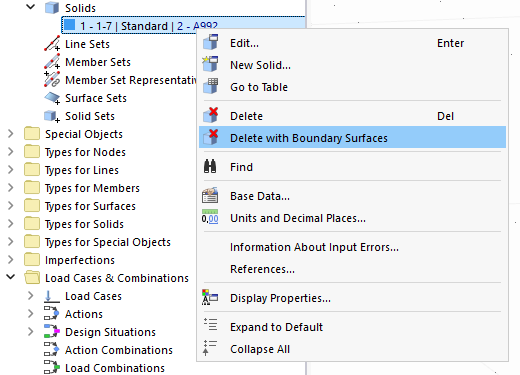
Task: Expand the Types for Lines folder
Action: pos(11,170)
